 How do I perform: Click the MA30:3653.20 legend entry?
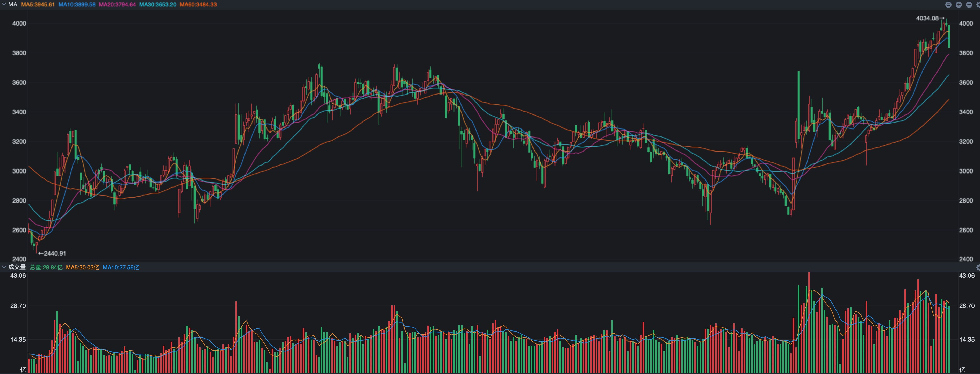(157, 5)
